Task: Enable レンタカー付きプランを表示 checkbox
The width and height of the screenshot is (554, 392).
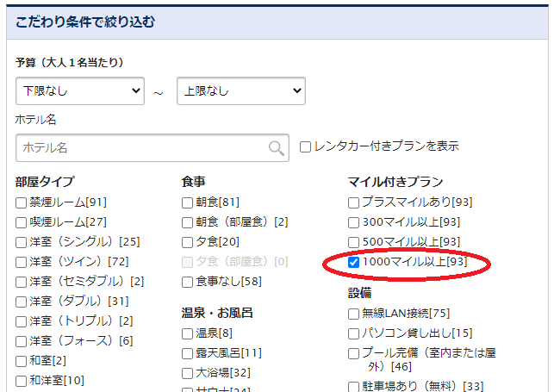Action: [x=305, y=146]
